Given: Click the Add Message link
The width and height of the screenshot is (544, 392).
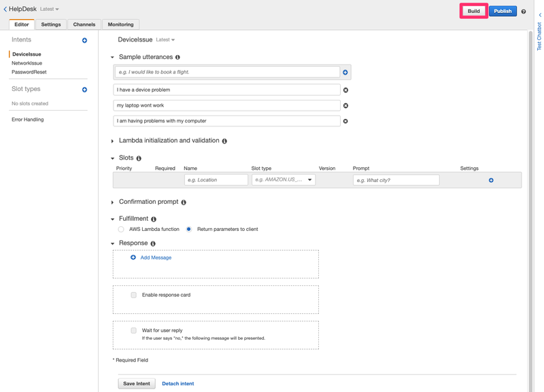Looking at the screenshot, I should point(156,257).
